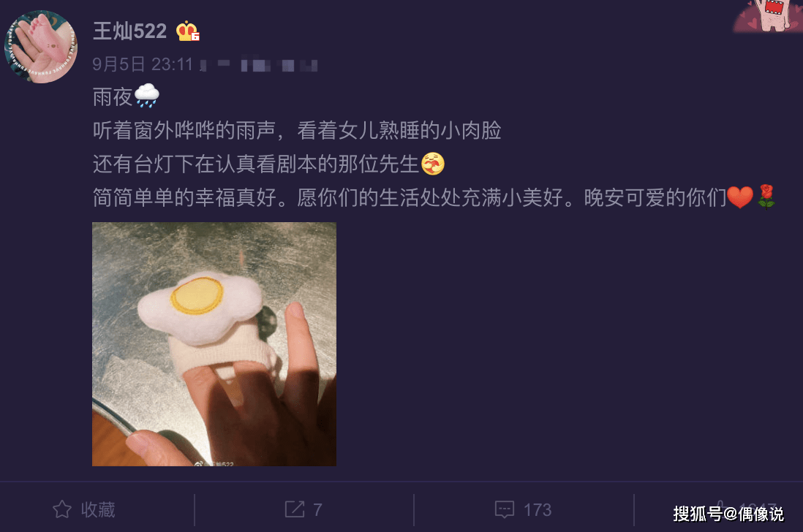803x532 pixels.
Task: Click the 搜狐号@偶像说 watermark
Action: (x=728, y=514)
